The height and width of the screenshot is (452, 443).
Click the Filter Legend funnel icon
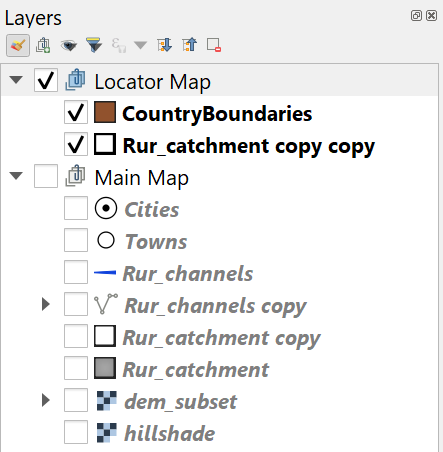(94, 45)
